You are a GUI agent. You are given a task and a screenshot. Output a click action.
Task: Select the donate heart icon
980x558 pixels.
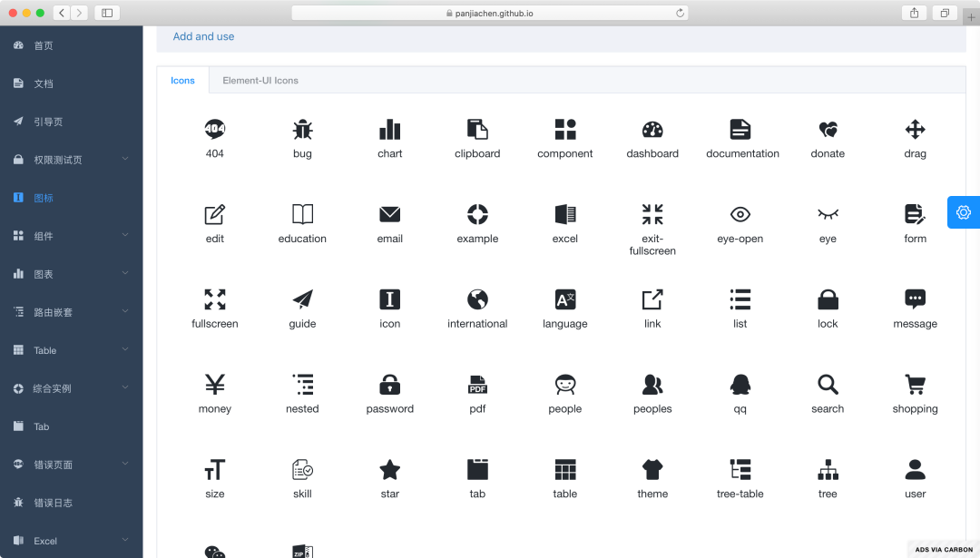[x=828, y=130]
